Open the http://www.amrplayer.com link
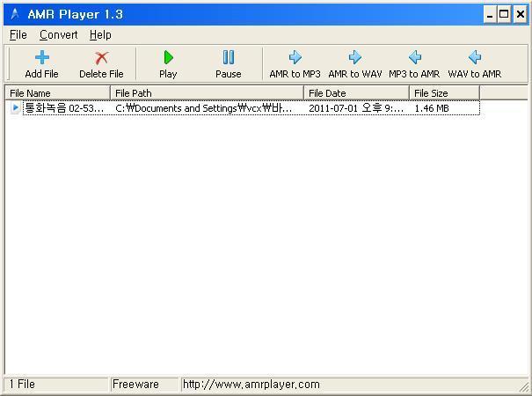The width and height of the screenshot is (532, 396). pos(251,384)
